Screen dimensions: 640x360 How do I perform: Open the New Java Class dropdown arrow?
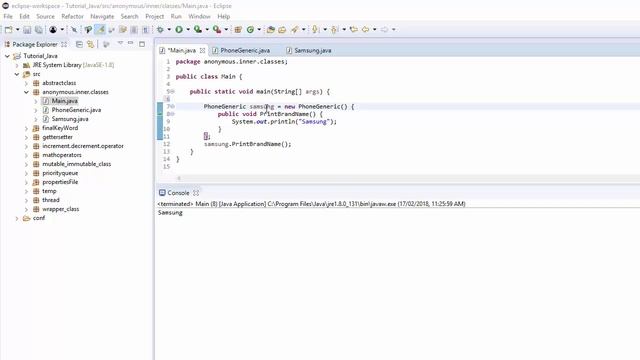point(259,29)
